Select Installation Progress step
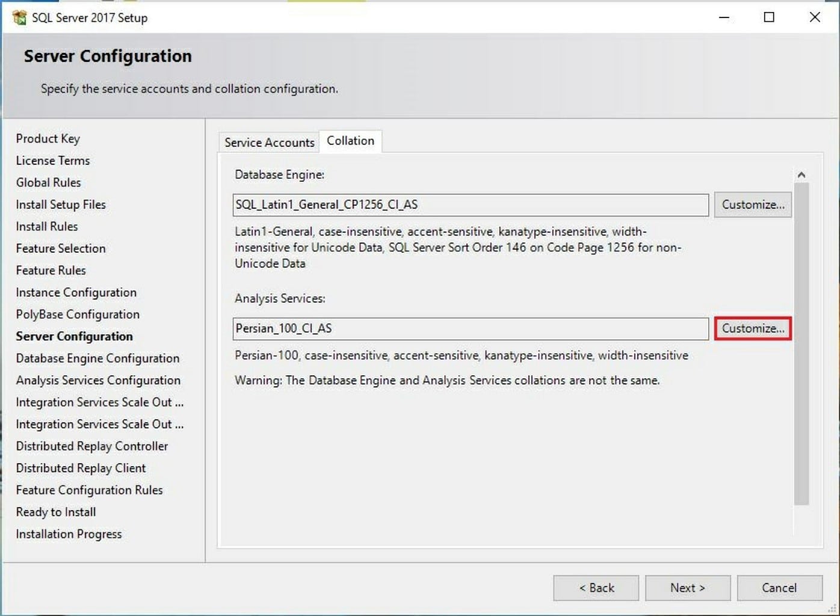Viewport: 840px width, 616px height. pos(69,534)
